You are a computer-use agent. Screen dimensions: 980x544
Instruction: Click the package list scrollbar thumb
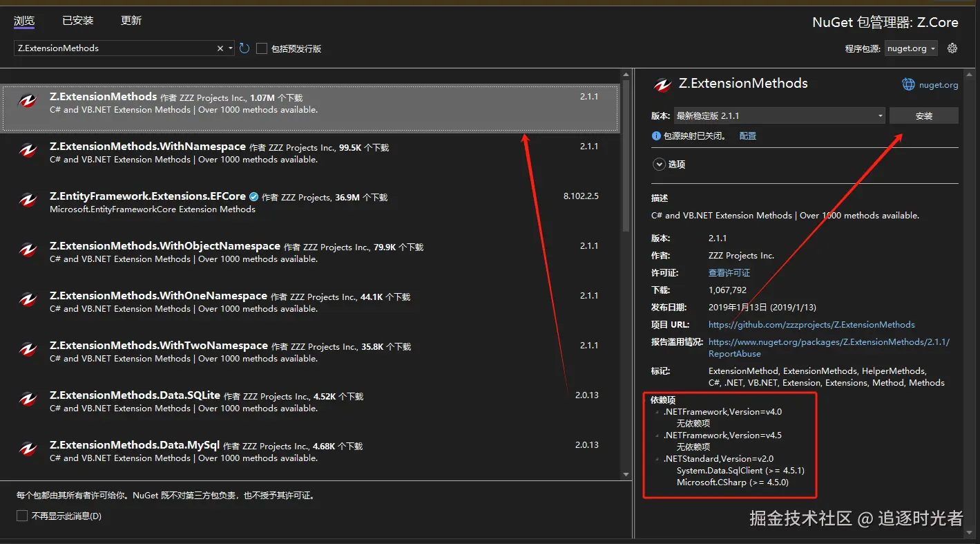(x=626, y=156)
